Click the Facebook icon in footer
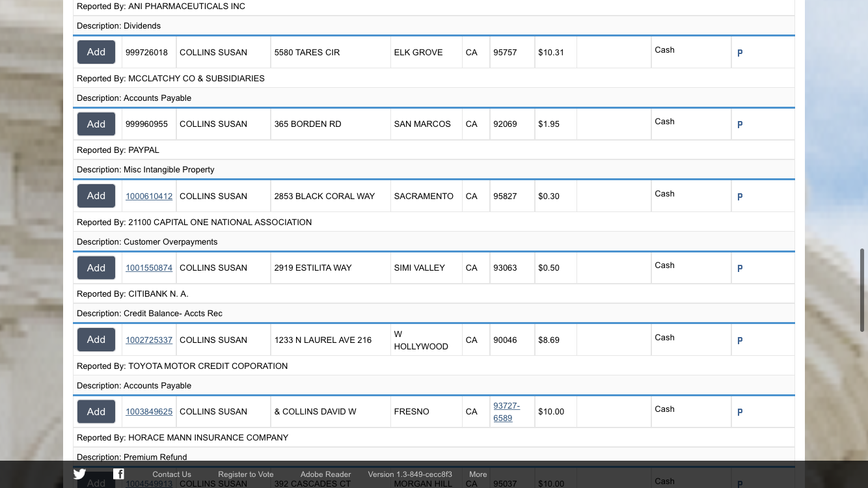The image size is (868, 488). tap(118, 474)
